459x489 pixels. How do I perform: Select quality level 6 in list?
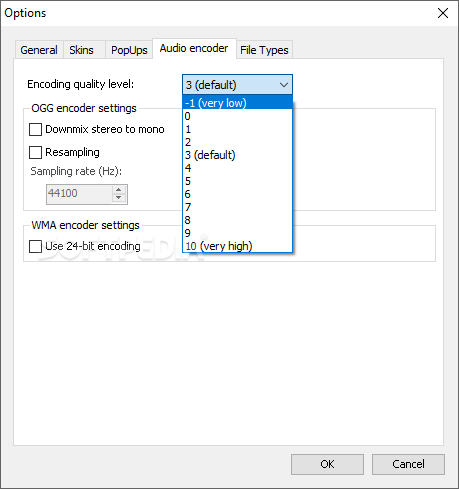(238, 194)
